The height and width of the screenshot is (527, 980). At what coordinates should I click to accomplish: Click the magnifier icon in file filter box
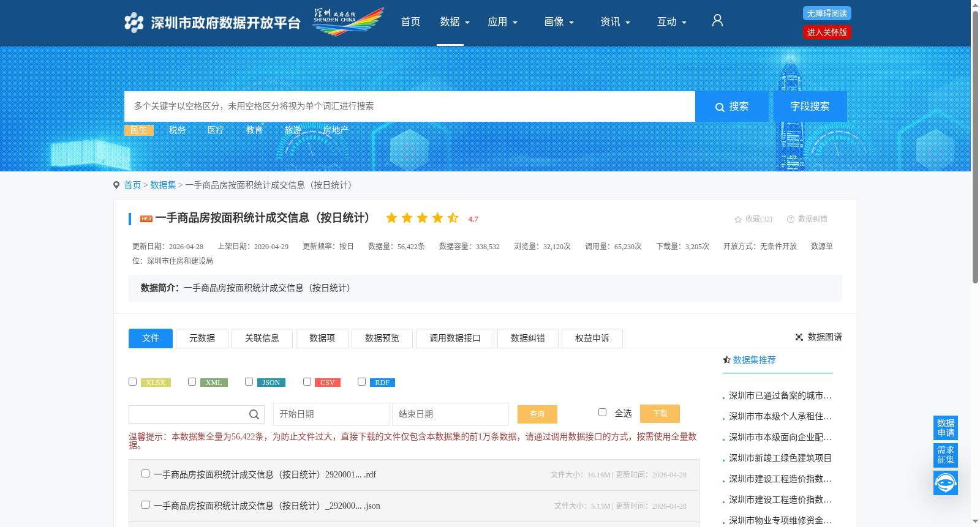pos(254,414)
